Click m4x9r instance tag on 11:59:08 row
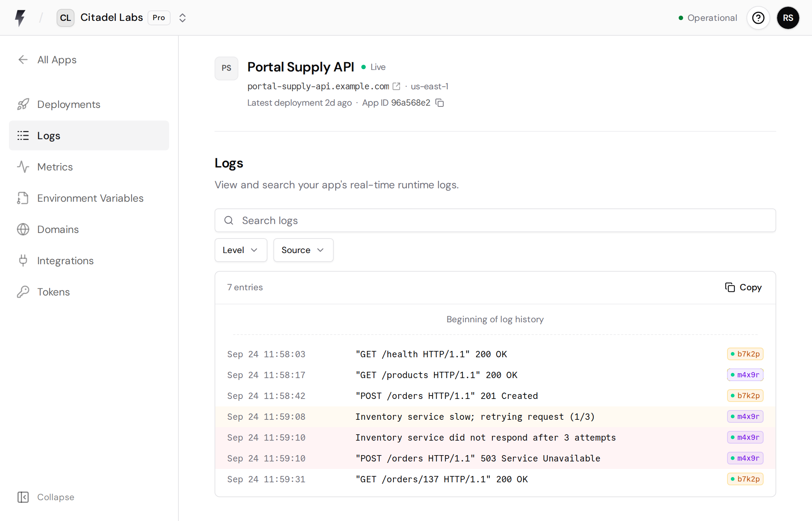The width and height of the screenshot is (812, 521). pos(745,416)
